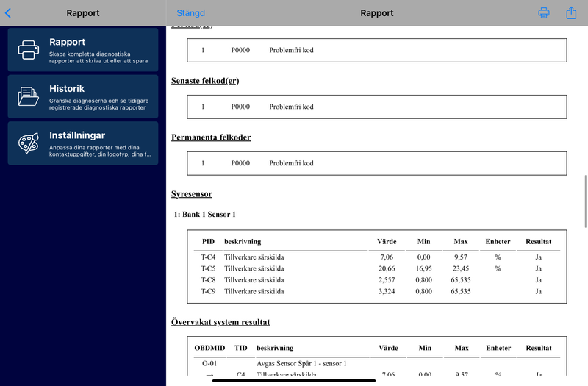Click the palette icon on Inställningar card
The height and width of the screenshot is (386, 588).
(29, 143)
